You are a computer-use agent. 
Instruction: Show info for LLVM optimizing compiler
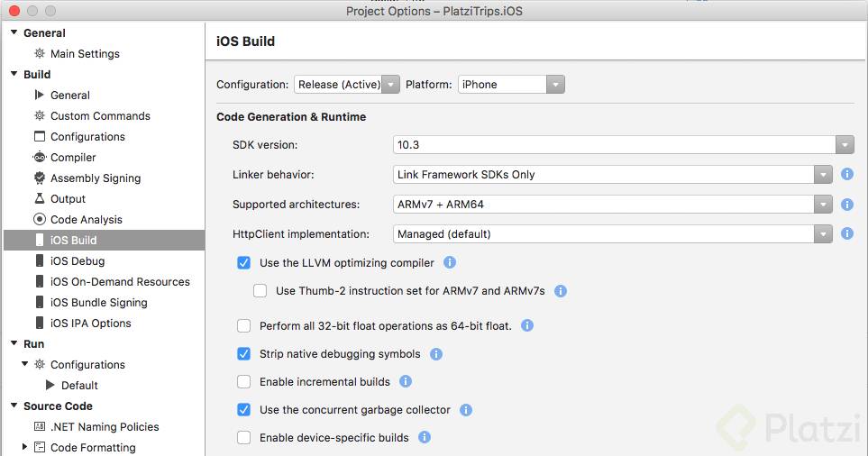(x=450, y=262)
